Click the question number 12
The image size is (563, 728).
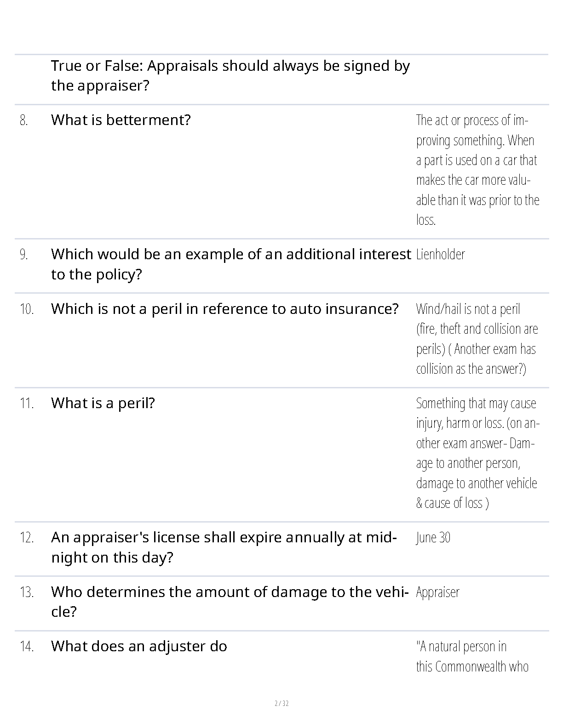coord(27,538)
